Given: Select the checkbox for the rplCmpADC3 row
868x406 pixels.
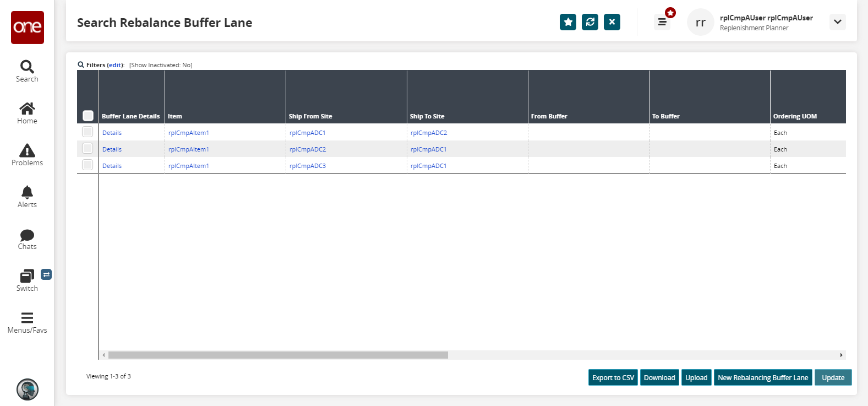Looking at the screenshot, I should coord(88,165).
